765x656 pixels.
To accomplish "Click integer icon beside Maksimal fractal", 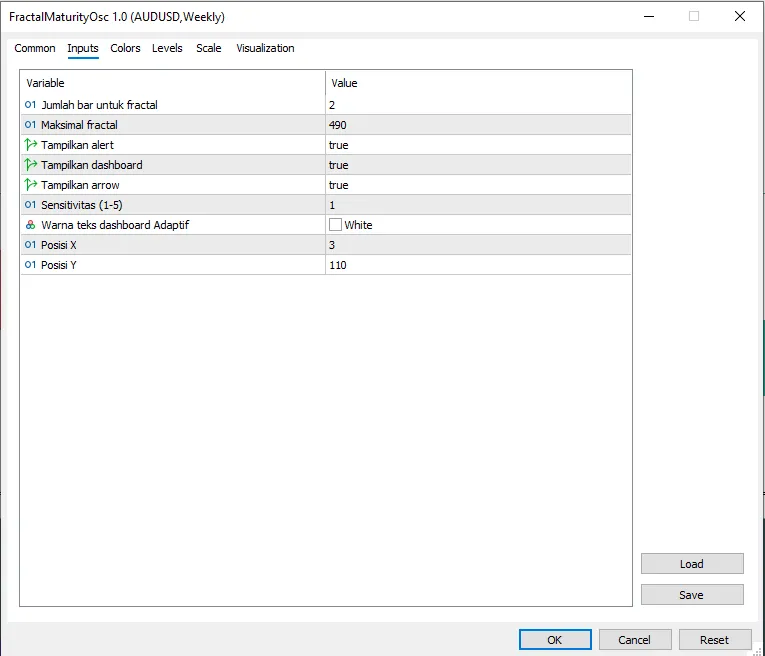I will pyautogui.click(x=31, y=125).
